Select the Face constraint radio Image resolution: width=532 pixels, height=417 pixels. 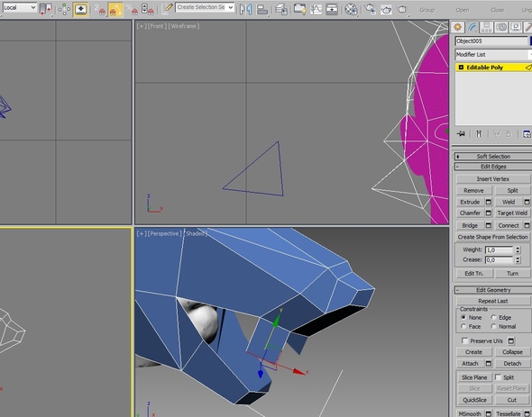(463, 326)
